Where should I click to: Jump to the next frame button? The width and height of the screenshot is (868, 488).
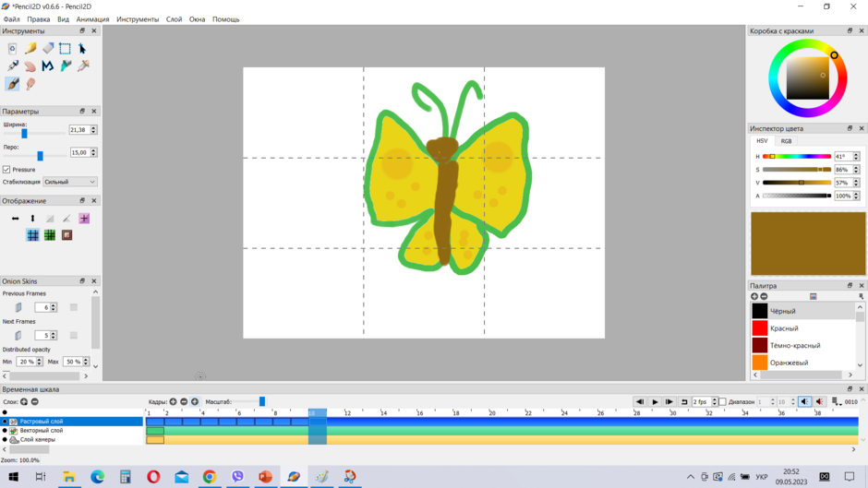pos(669,401)
